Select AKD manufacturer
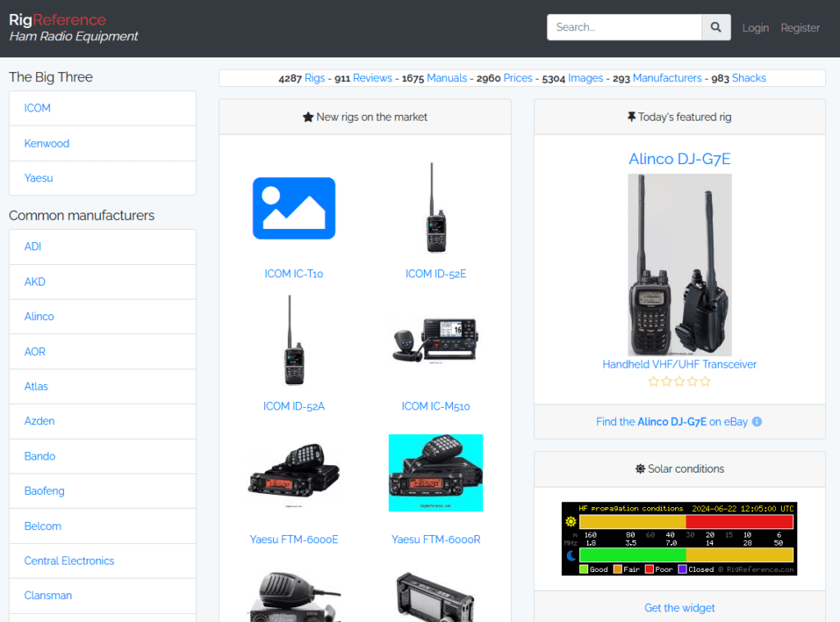Image resolution: width=840 pixels, height=622 pixels. [x=103, y=281]
